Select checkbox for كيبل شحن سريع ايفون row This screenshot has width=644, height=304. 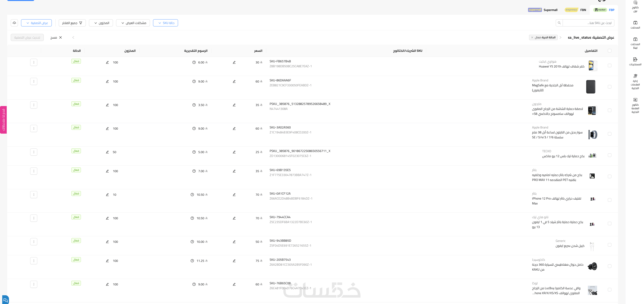[x=609, y=245]
